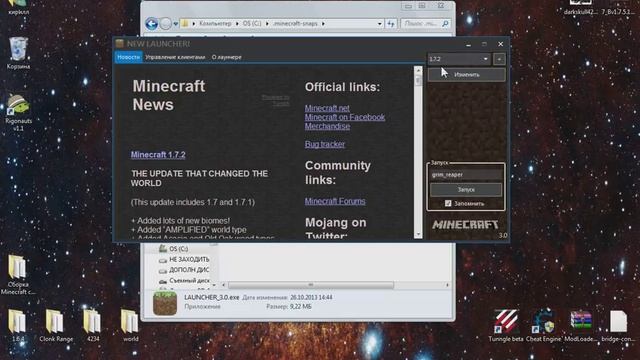Viewport: 640px width, 360px height.
Task: Open the Сборка Minecraft folder on desktop
Action: [x=18, y=274]
